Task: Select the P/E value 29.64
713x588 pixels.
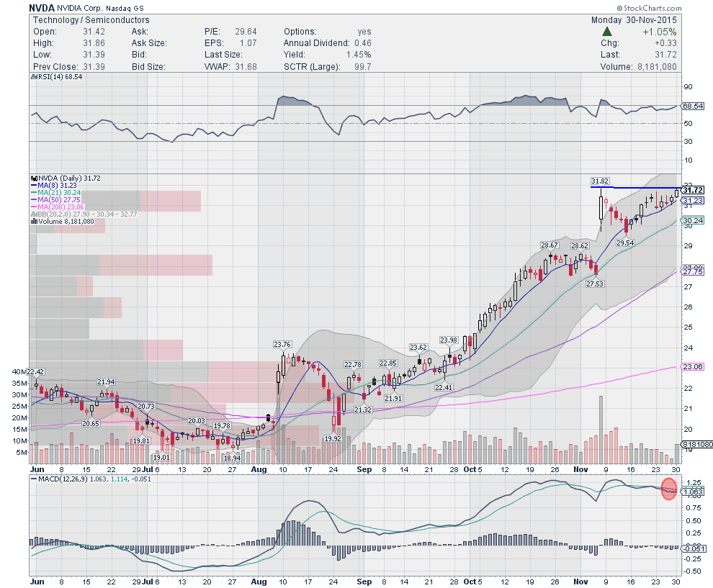Action: 246,32
